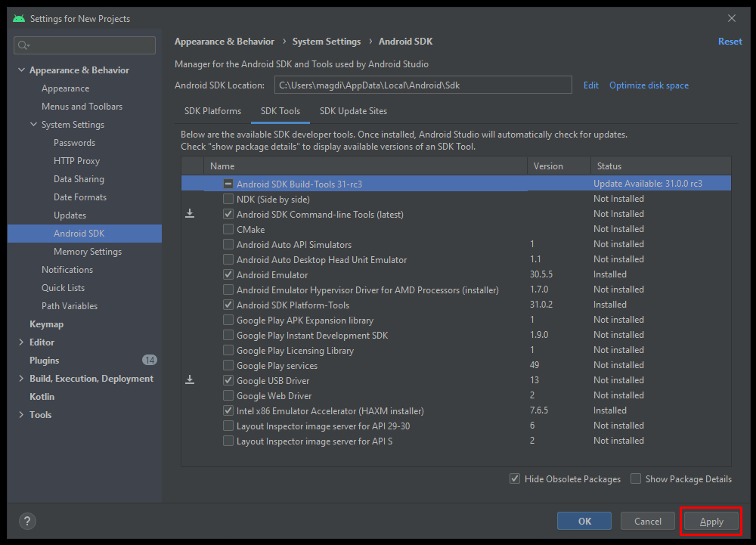Click the settings search field

coord(85,45)
